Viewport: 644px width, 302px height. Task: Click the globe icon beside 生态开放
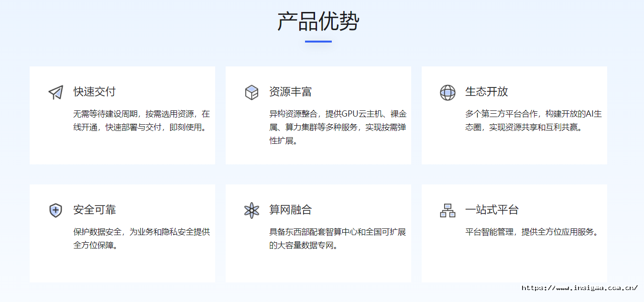click(x=448, y=92)
